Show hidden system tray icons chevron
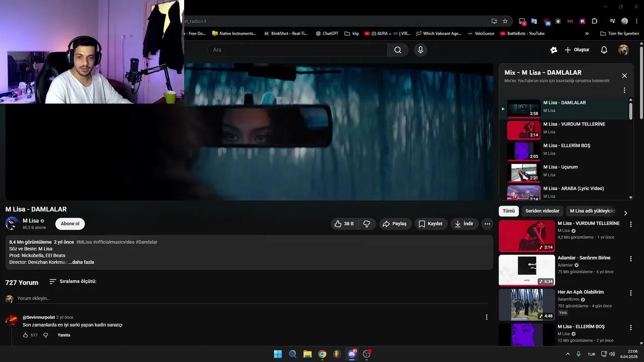 [x=568, y=354]
